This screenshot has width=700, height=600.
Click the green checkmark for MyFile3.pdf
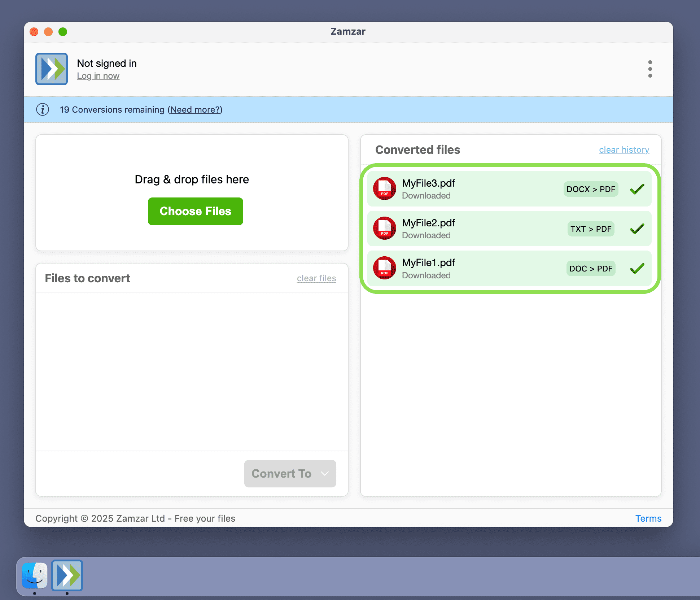[637, 188]
